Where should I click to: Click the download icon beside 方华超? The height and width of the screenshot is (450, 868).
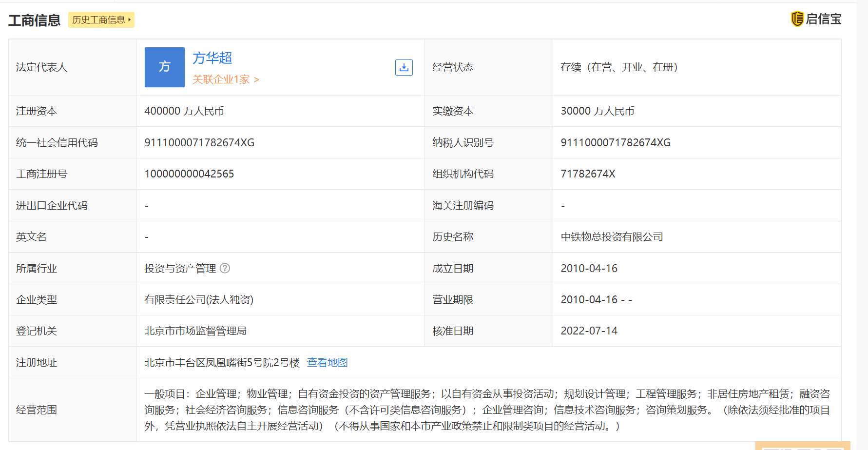(x=404, y=67)
